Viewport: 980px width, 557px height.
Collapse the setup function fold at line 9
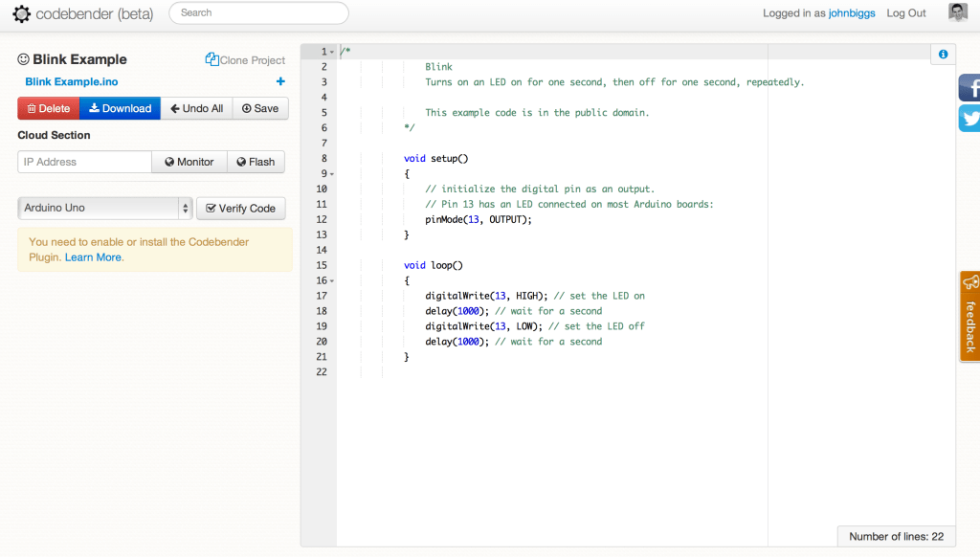point(331,174)
